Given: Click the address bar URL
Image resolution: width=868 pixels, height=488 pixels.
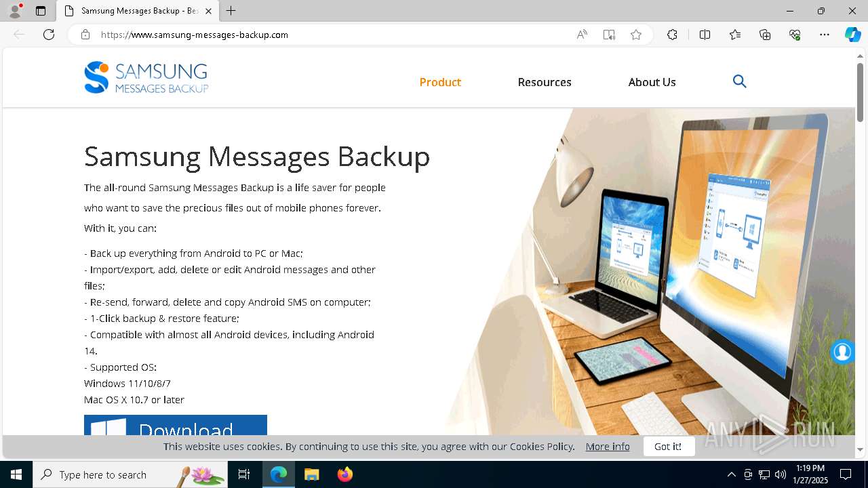Looking at the screenshot, I should point(195,35).
